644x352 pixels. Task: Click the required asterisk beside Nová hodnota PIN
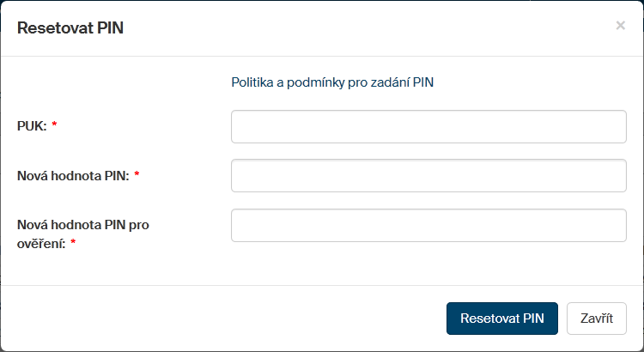click(137, 176)
